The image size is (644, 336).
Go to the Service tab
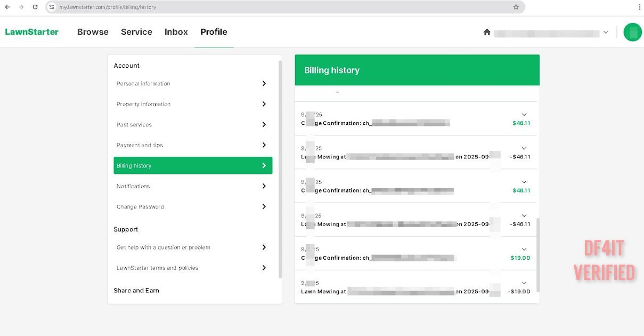point(136,32)
